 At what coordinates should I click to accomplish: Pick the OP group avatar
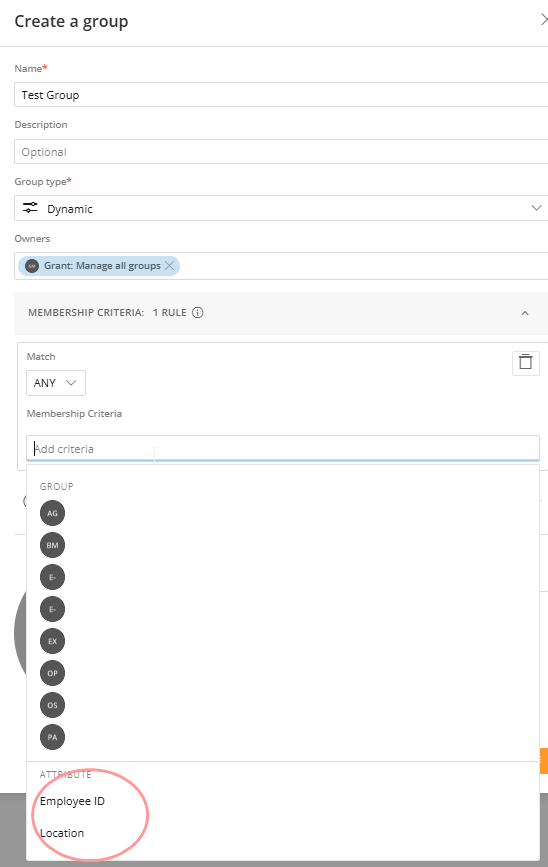pyautogui.click(x=53, y=673)
